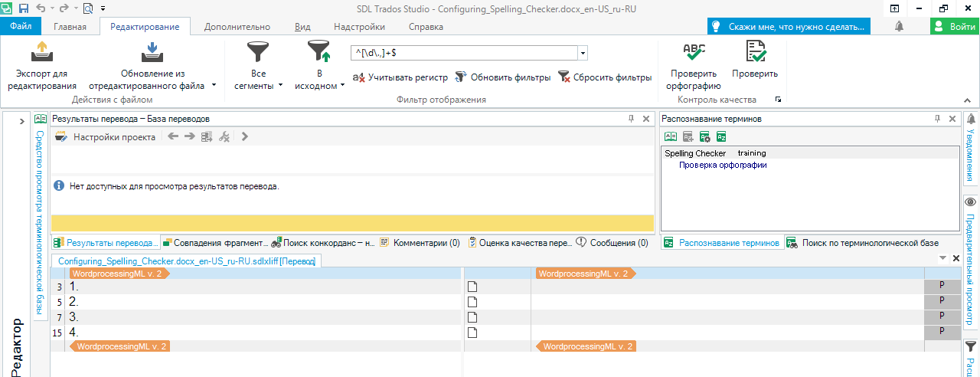Screen dimensions: 980x377
Task: Pin the Распознавание терминов panel
Action: (937, 119)
